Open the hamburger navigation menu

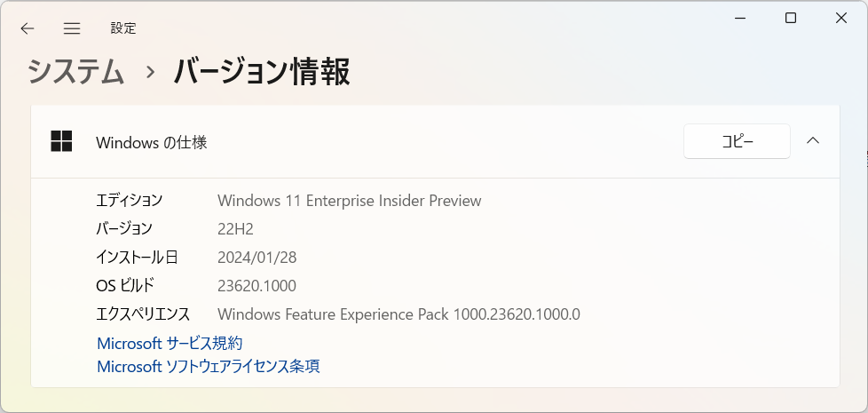(x=72, y=28)
